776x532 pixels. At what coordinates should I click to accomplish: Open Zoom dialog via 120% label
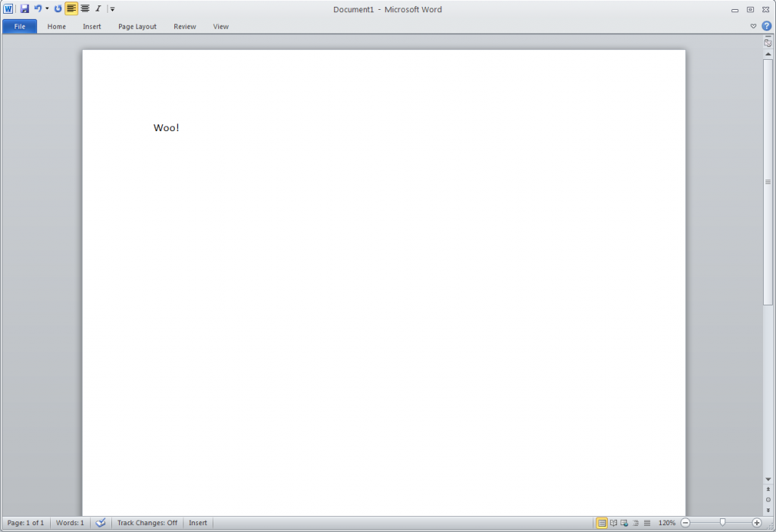click(x=667, y=523)
